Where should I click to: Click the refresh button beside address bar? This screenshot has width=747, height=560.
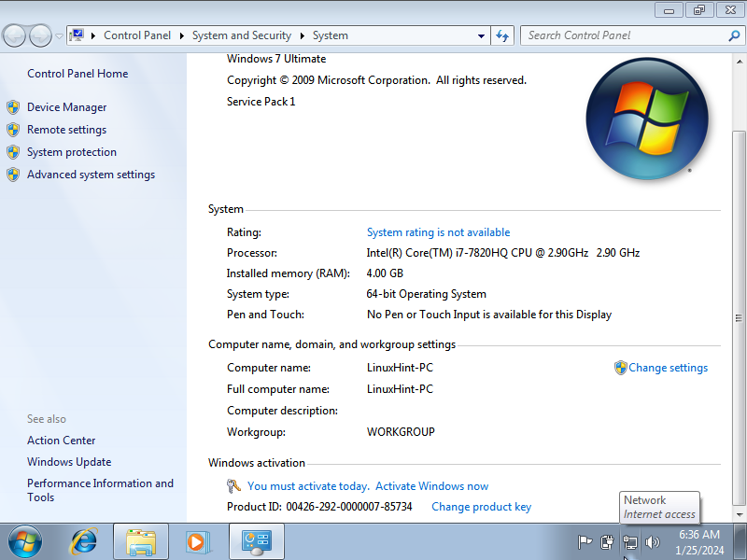[502, 35]
